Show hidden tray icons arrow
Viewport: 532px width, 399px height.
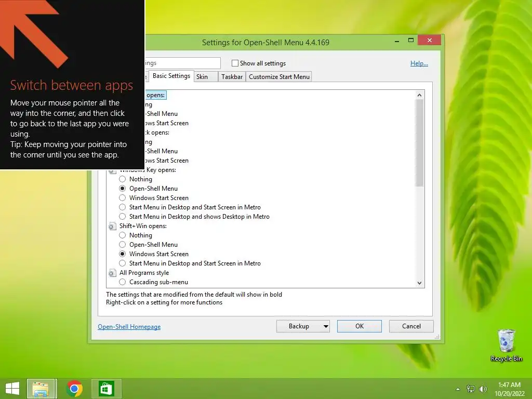pos(458,389)
